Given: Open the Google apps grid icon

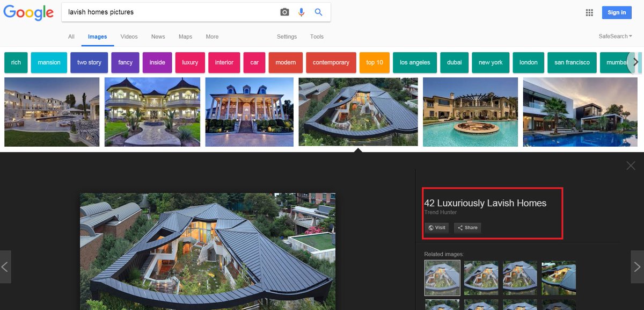Looking at the screenshot, I should (589, 12).
